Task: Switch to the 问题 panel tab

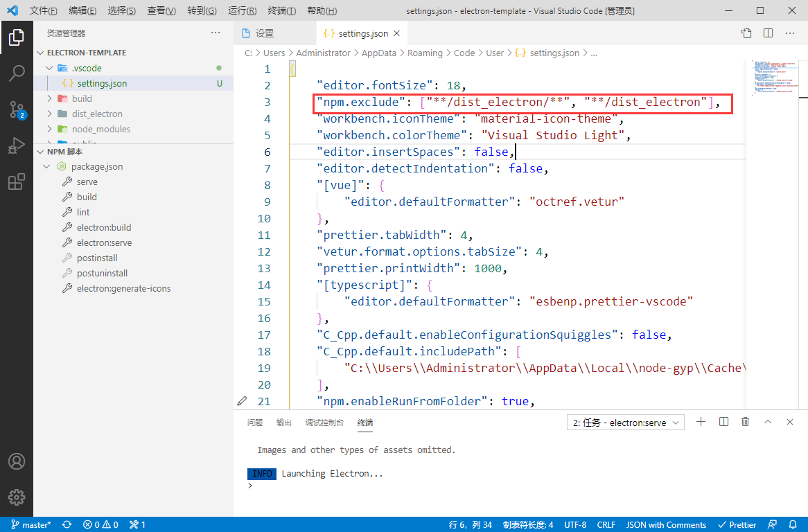Action: (x=254, y=423)
